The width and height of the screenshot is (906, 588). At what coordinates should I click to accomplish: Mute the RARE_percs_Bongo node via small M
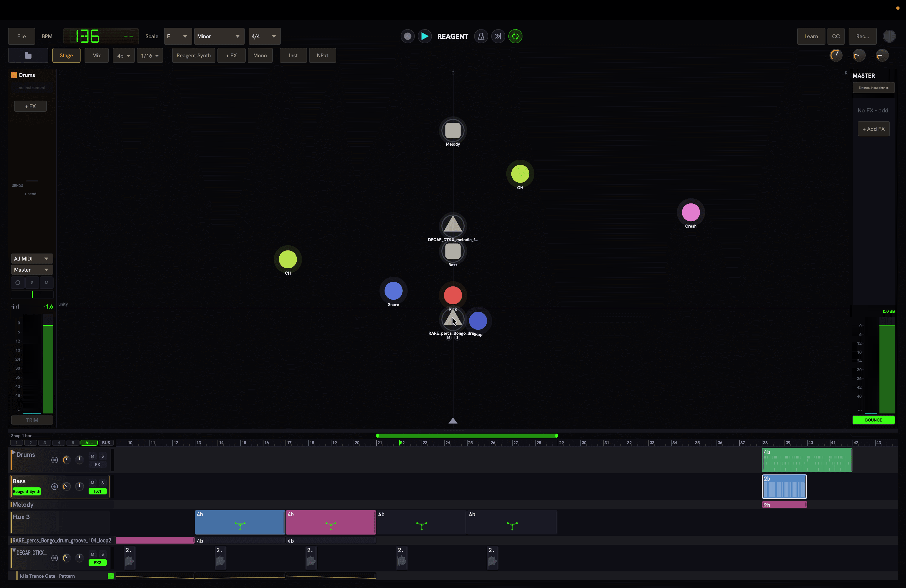pyautogui.click(x=448, y=338)
